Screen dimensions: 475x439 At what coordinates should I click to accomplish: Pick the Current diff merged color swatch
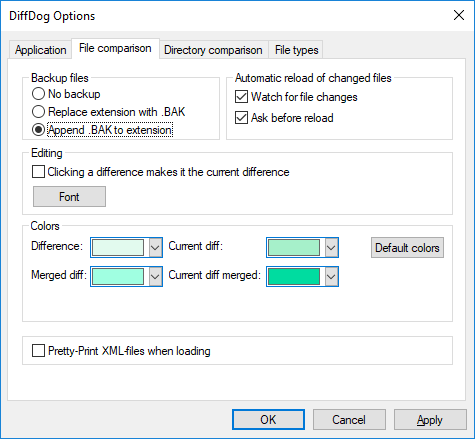coord(294,276)
